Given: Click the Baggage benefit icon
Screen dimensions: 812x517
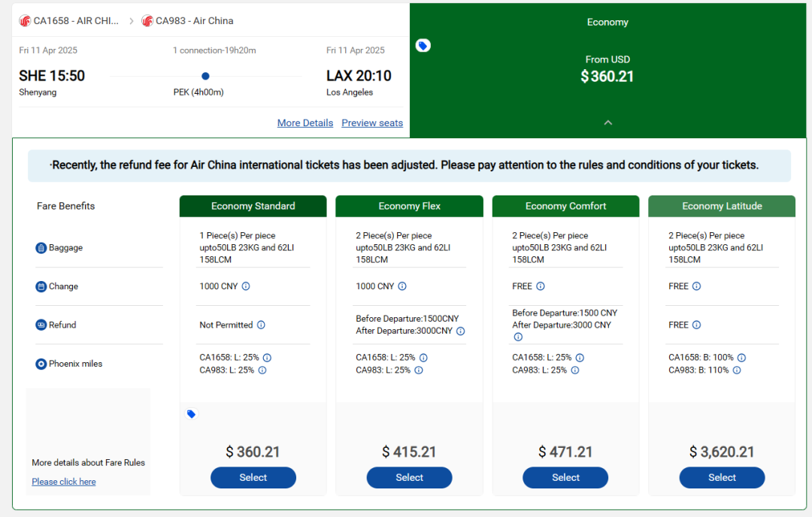Looking at the screenshot, I should click(41, 248).
